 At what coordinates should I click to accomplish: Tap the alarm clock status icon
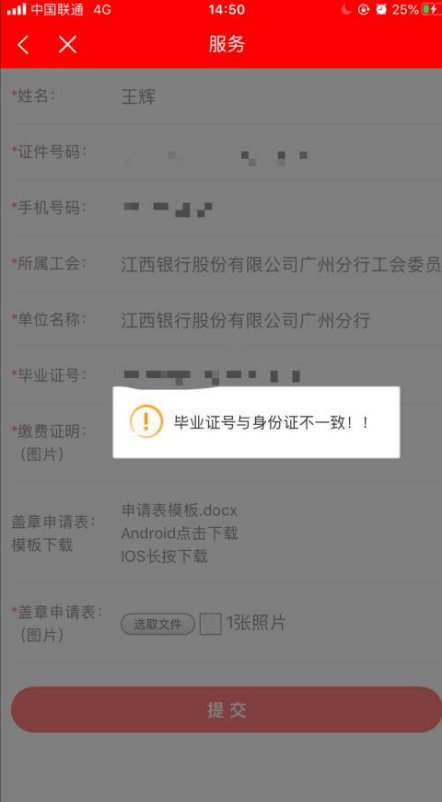(x=381, y=10)
